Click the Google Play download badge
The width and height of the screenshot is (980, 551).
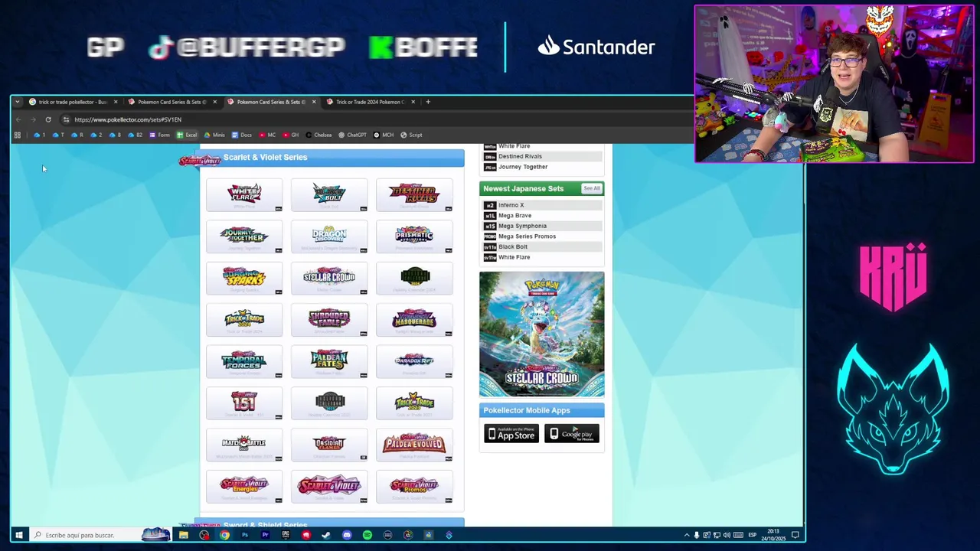(572, 434)
